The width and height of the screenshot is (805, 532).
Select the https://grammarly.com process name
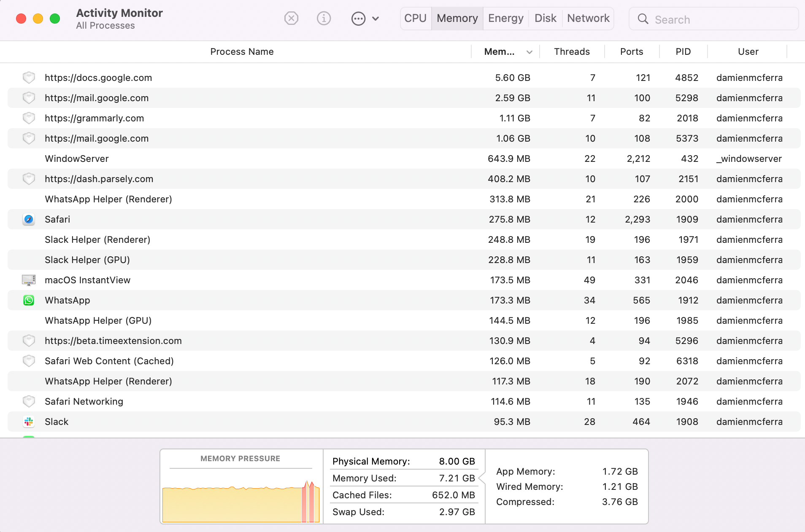pos(95,118)
